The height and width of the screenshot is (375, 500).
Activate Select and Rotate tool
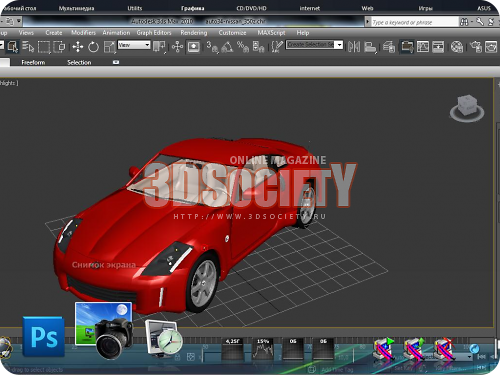[x=93, y=47]
